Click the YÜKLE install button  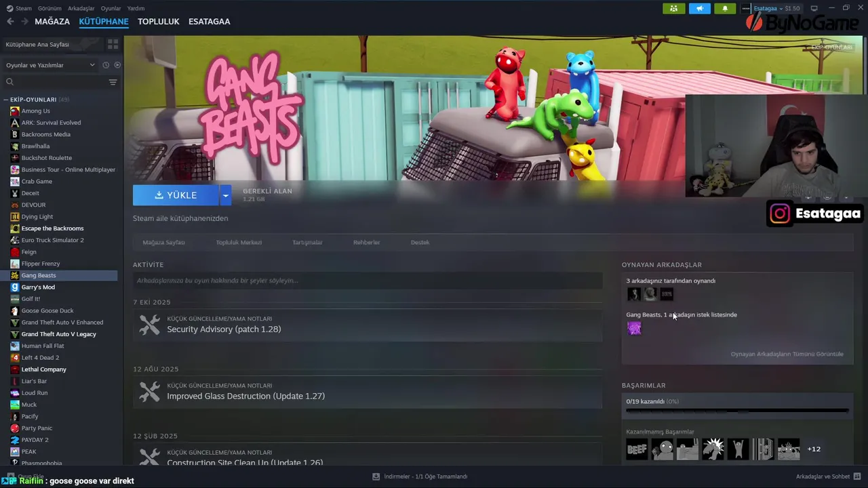(x=176, y=195)
